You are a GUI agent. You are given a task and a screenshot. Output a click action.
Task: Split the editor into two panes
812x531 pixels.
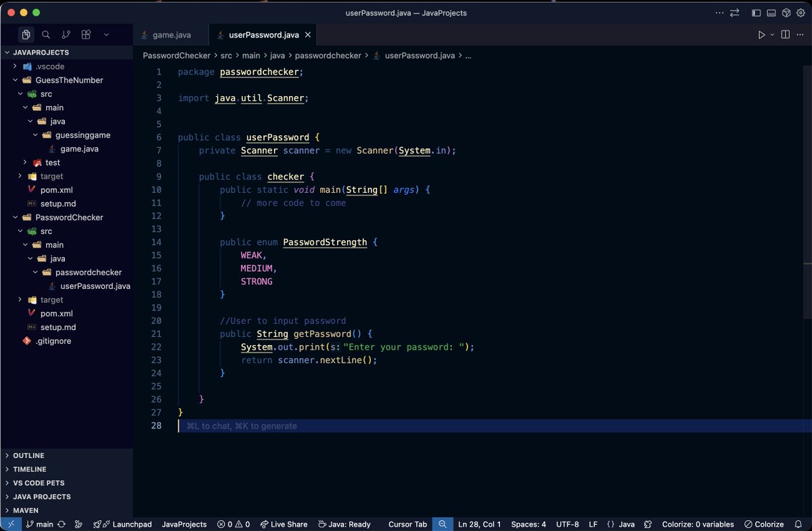784,34
